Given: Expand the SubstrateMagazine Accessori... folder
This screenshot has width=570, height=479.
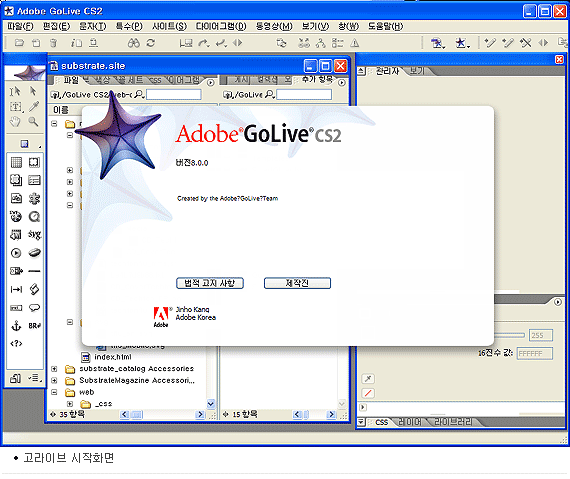Looking at the screenshot, I should (54, 381).
